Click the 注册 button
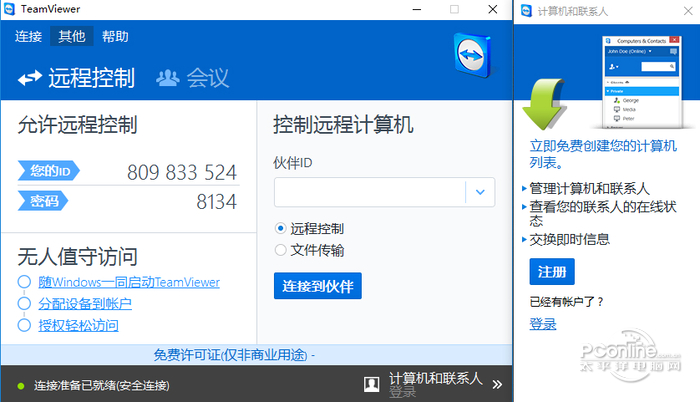Viewport: 700px width, 402px height. [x=552, y=272]
